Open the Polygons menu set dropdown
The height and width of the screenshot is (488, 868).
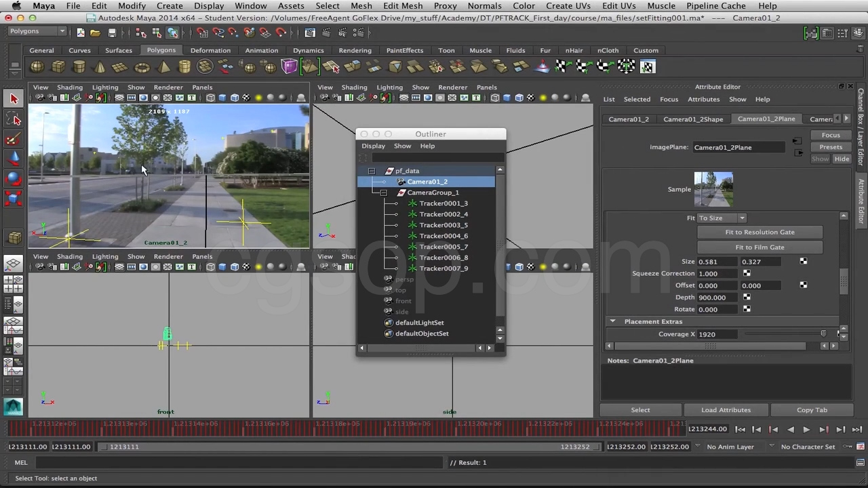[x=37, y=31]
